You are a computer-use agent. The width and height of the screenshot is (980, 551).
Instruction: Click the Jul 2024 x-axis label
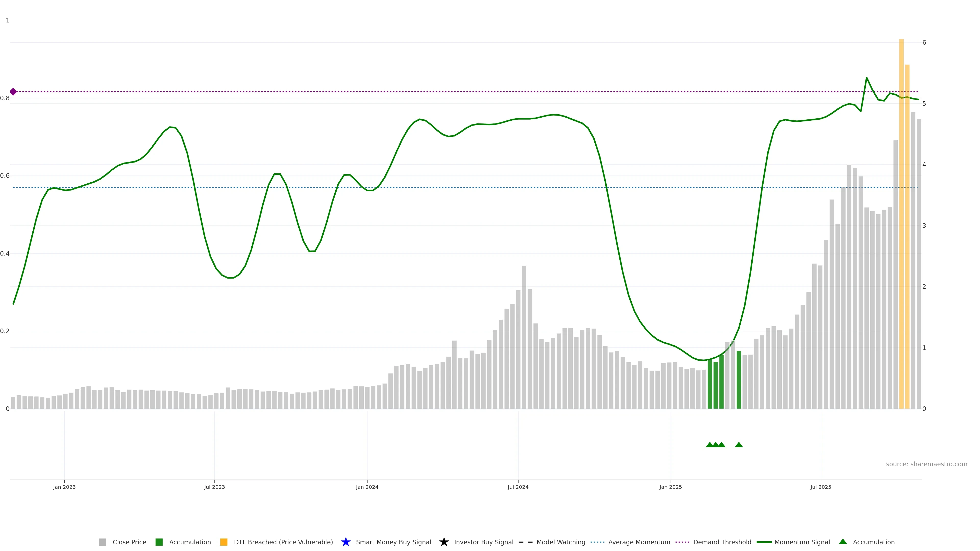(x=518, y=487)
